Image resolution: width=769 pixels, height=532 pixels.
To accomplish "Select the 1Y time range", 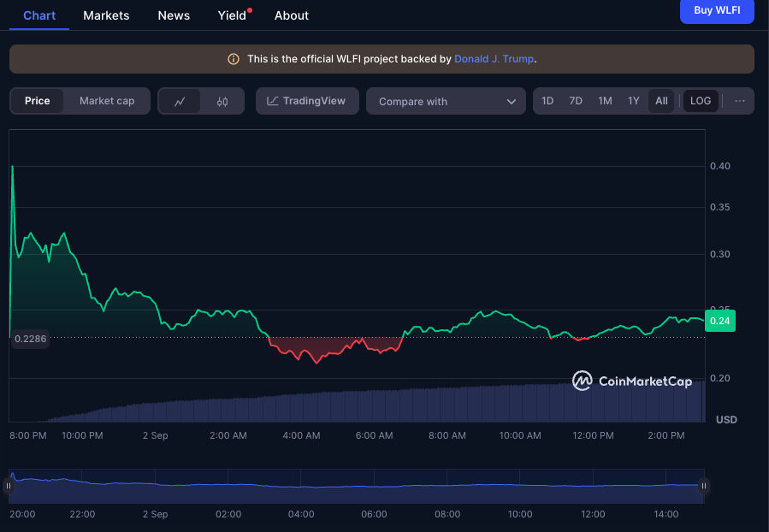I will (x=634, y=101).
